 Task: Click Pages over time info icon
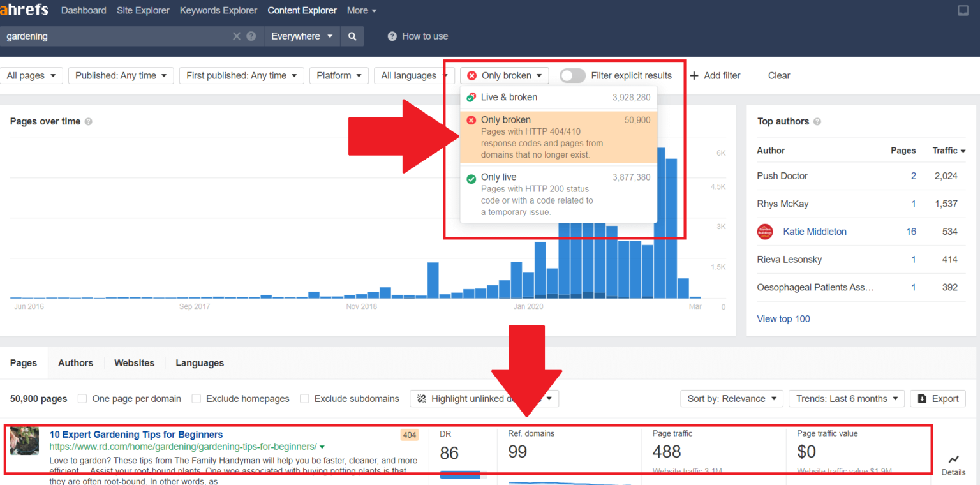tap(88, 121)
